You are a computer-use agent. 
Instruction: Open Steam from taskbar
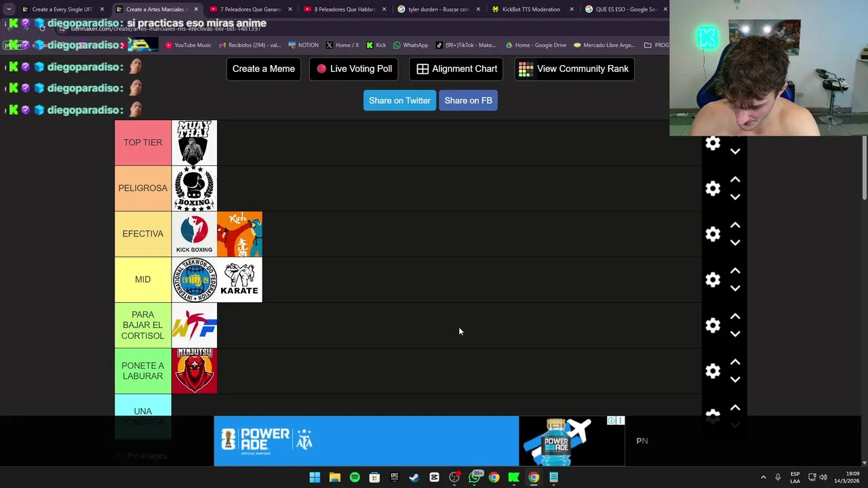(414, 477)
